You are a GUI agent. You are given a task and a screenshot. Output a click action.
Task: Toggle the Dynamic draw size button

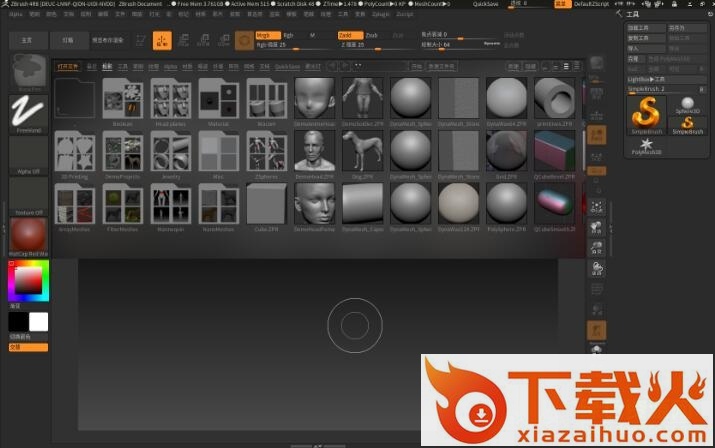[x=492, y=44]
